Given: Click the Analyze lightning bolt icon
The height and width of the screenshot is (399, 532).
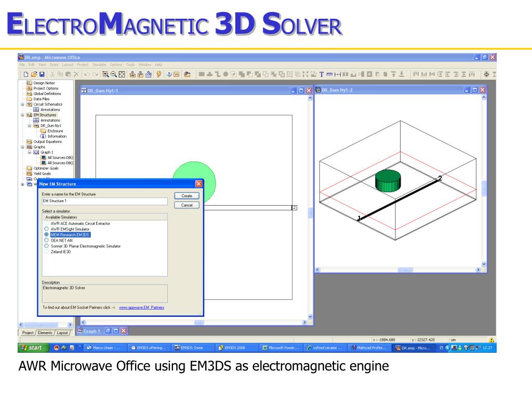Looking at the screenshot, I should point(158,74).
